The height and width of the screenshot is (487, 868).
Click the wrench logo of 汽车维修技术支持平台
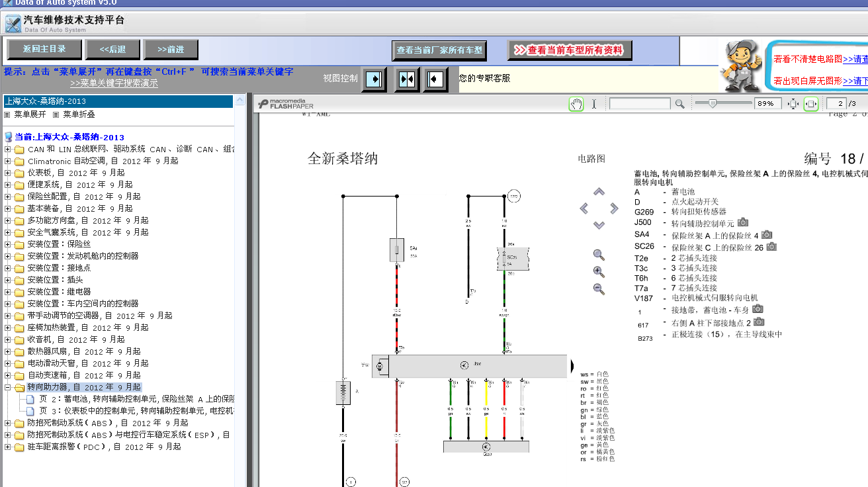(13, 24)
